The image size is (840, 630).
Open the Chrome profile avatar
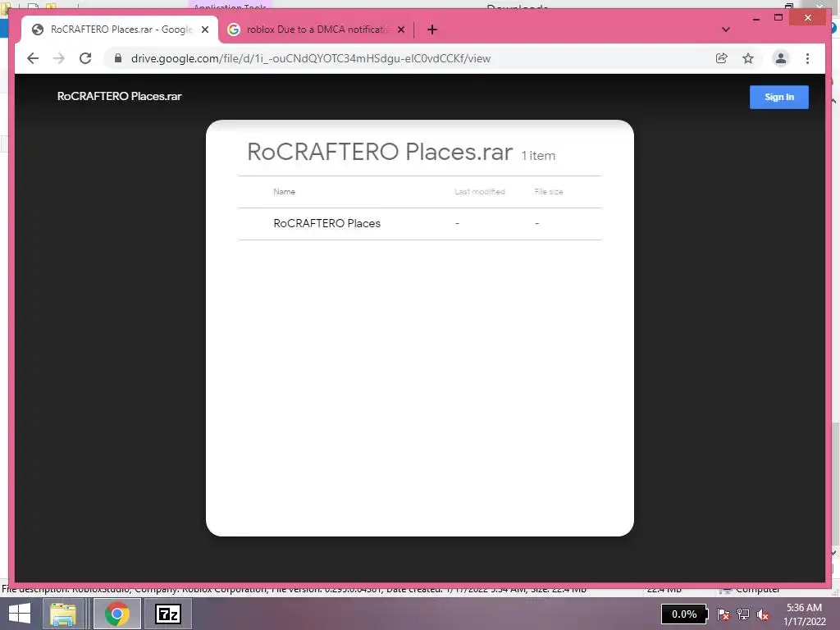pyautogui.click(x=781, y=58)
